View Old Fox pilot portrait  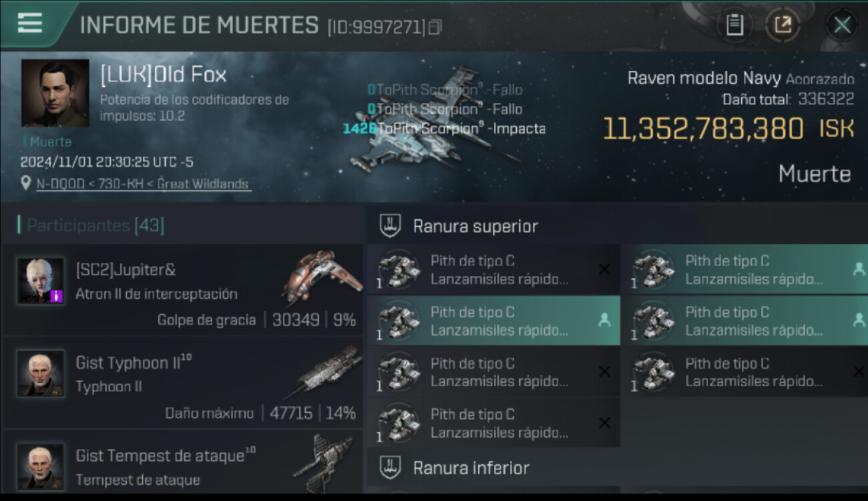click(x=55, y=94)
